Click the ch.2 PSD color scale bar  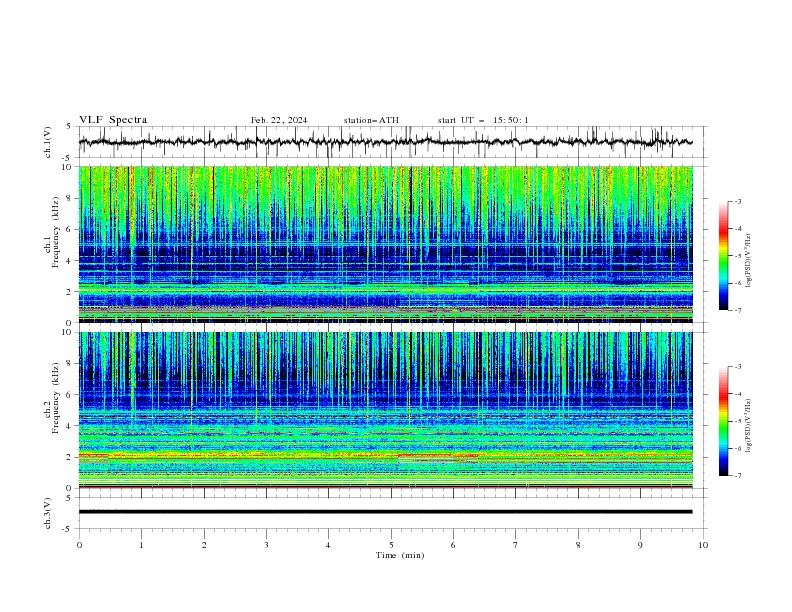(723, 421)
